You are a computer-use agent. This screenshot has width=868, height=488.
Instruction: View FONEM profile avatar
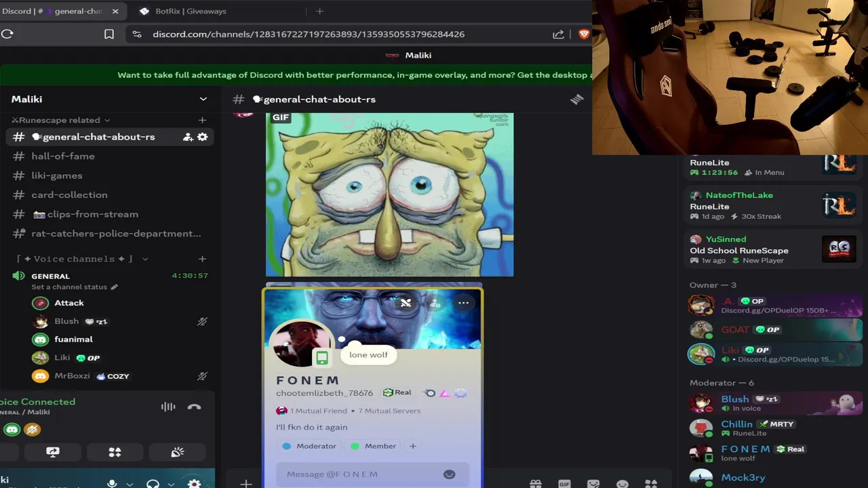tap(301, 343)
